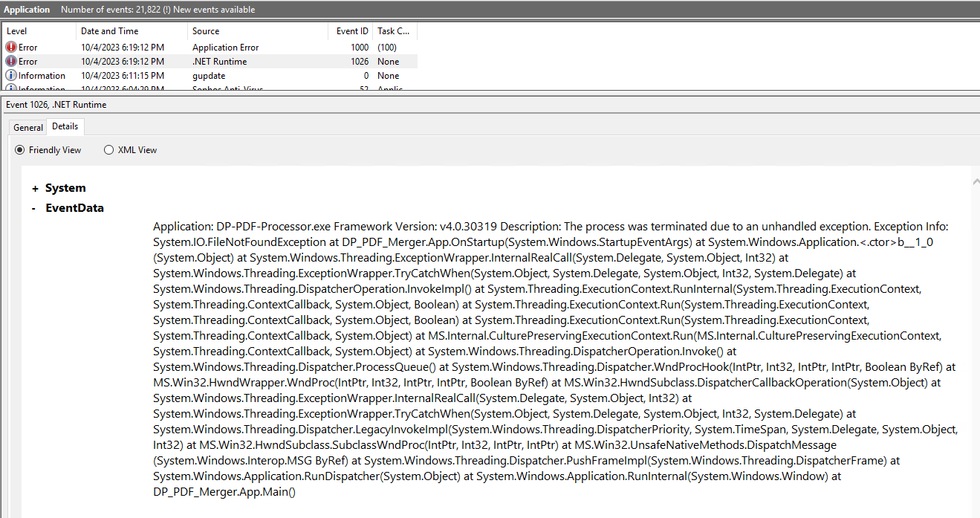Click the 'None' task cell in the .NET Runtime row
This screenshot has height=518, width=980.
[x=389, y=62]
